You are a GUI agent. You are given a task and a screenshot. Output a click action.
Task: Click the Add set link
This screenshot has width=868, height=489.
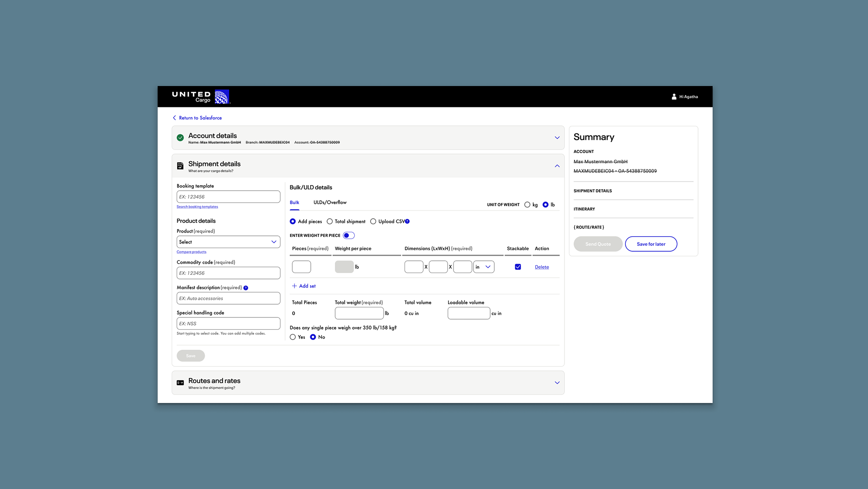click(307, 286)
